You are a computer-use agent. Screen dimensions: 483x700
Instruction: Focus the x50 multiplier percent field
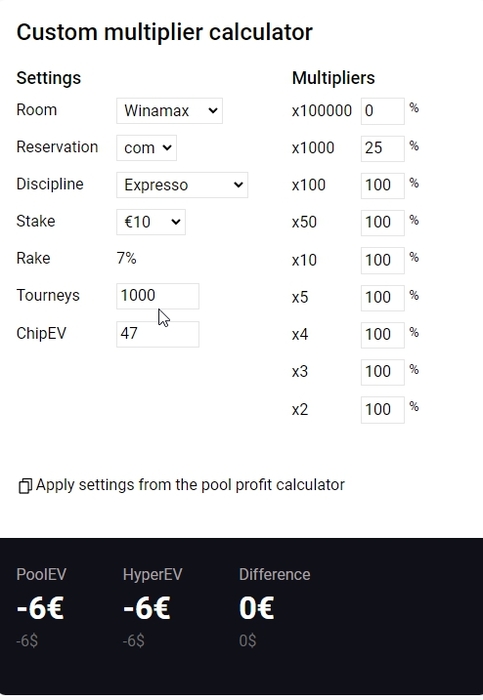point(383,222)
